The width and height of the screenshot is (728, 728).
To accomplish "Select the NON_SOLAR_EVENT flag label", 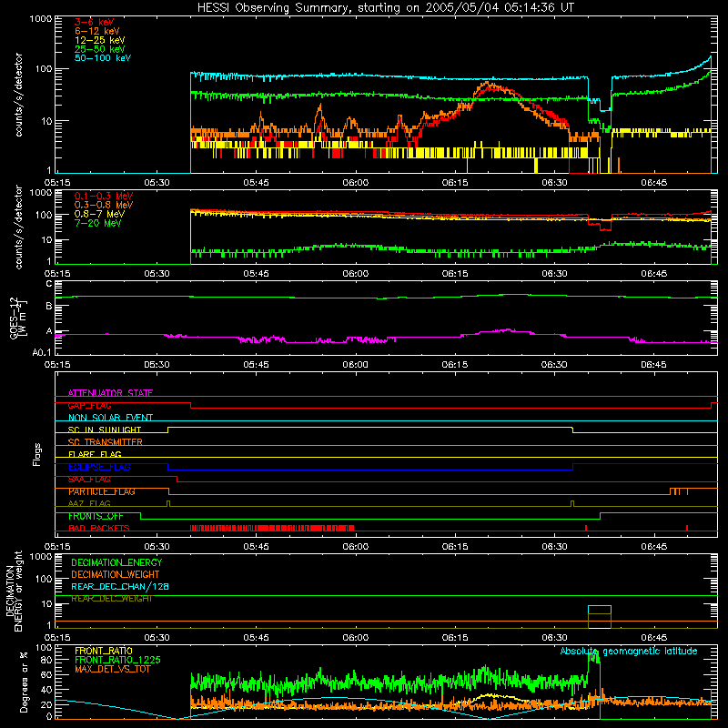I will pos(110,418).
